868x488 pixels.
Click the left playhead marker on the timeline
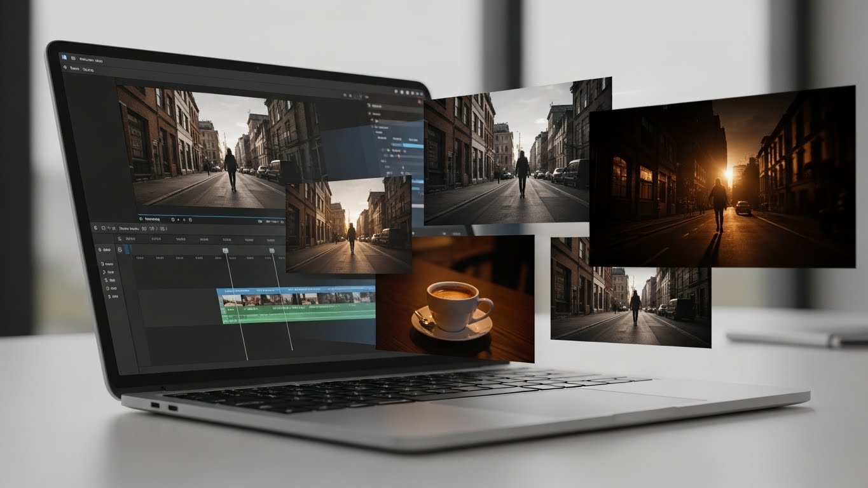pyautogui.click(x=225, y=251)
